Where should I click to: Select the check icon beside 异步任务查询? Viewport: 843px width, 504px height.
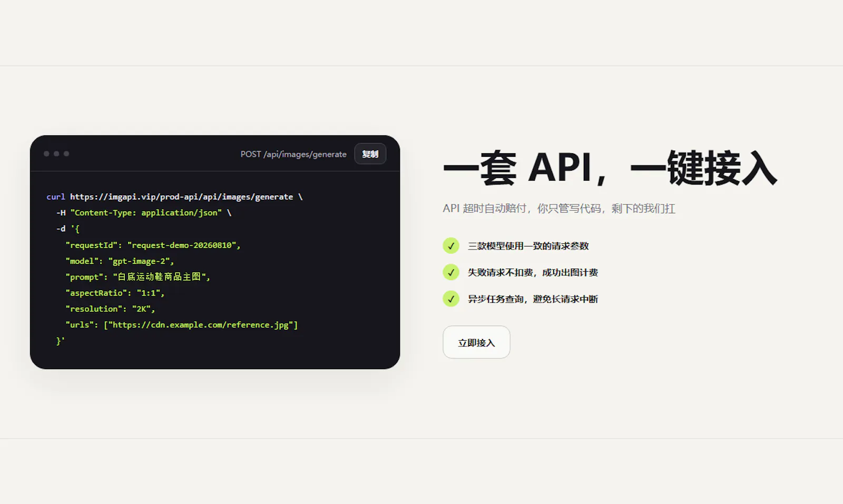(x=451, y=299)
